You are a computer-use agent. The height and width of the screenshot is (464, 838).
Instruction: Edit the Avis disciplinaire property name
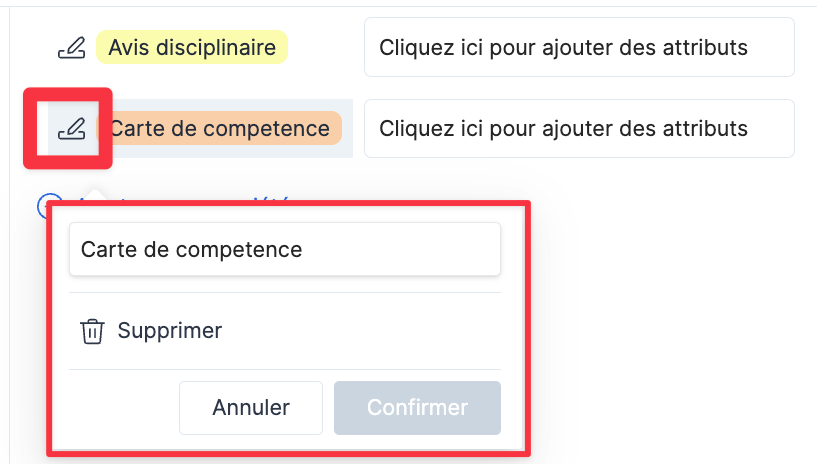click(71, 48)
